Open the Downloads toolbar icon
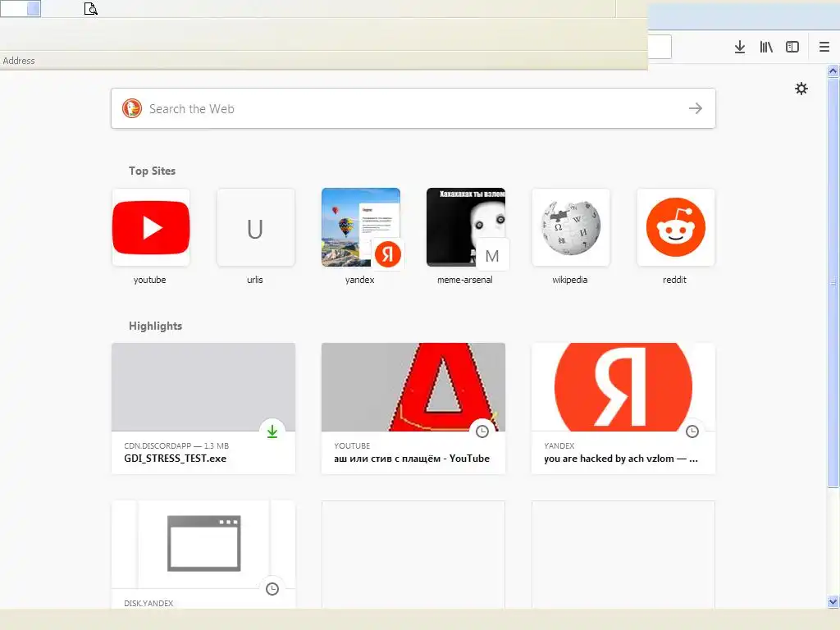The width and height of the screenshot is (840, 630). [739, 47]
